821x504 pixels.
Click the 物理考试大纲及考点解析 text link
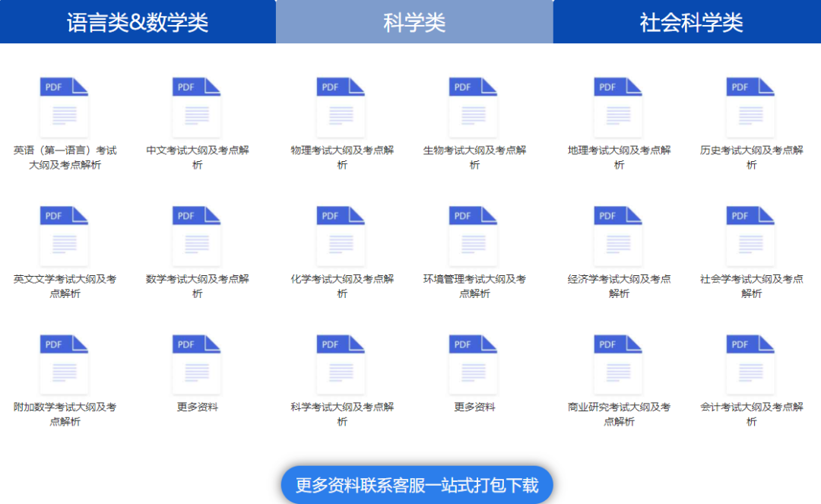(x=342, y=157)
